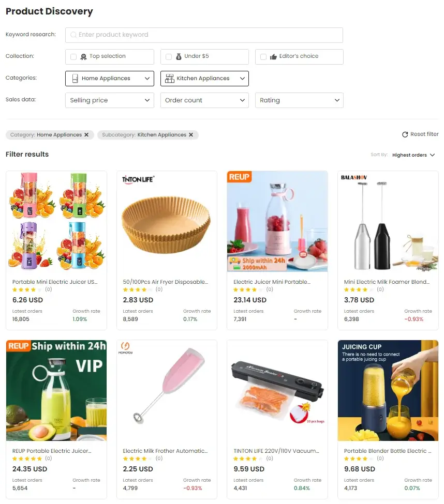Screen dimensions: 444x504
Task: Focus the product keyword input field
Action: tap(204, 35)
